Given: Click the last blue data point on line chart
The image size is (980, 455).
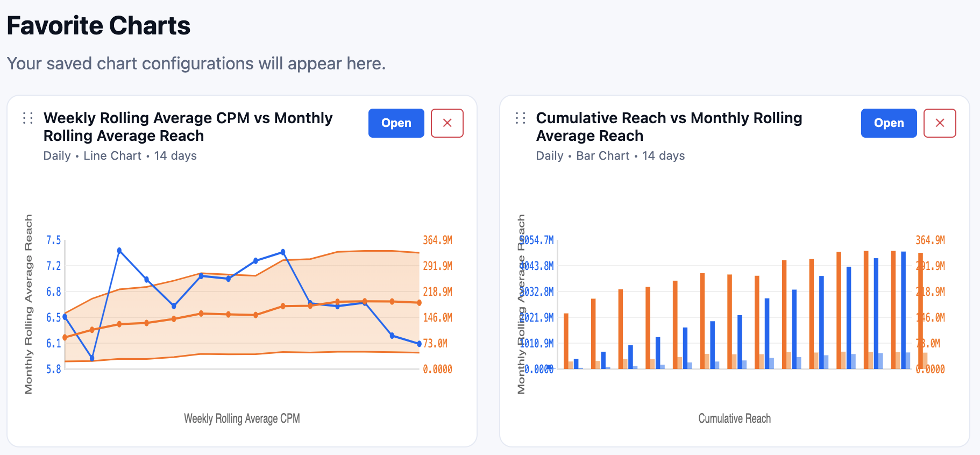Looking at the screenshot, I should coord(419,344).
